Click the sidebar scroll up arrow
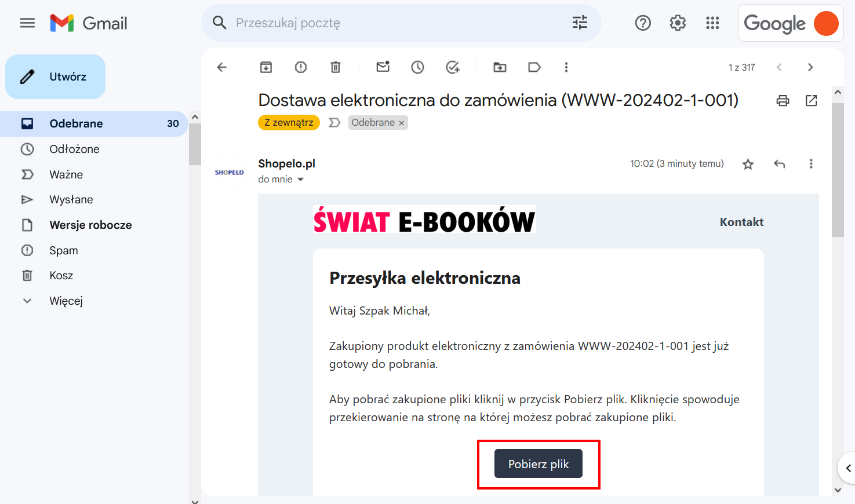 [195, 117]
